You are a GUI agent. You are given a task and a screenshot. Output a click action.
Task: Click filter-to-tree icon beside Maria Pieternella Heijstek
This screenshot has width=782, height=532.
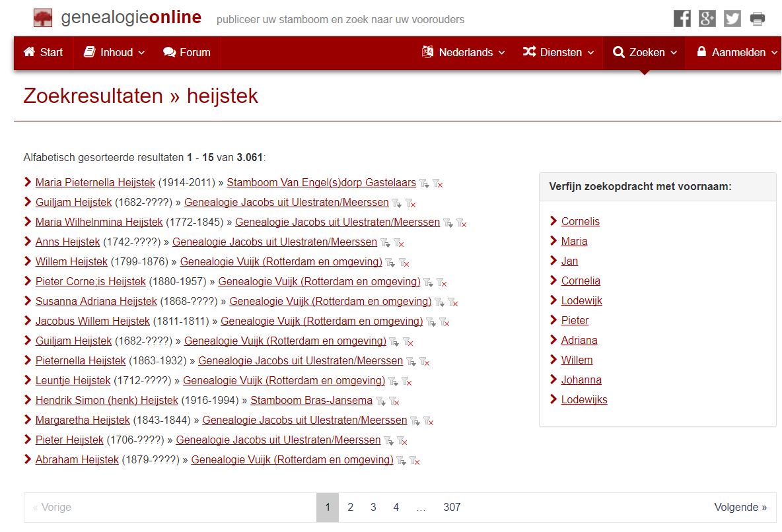tap(424, 183)
